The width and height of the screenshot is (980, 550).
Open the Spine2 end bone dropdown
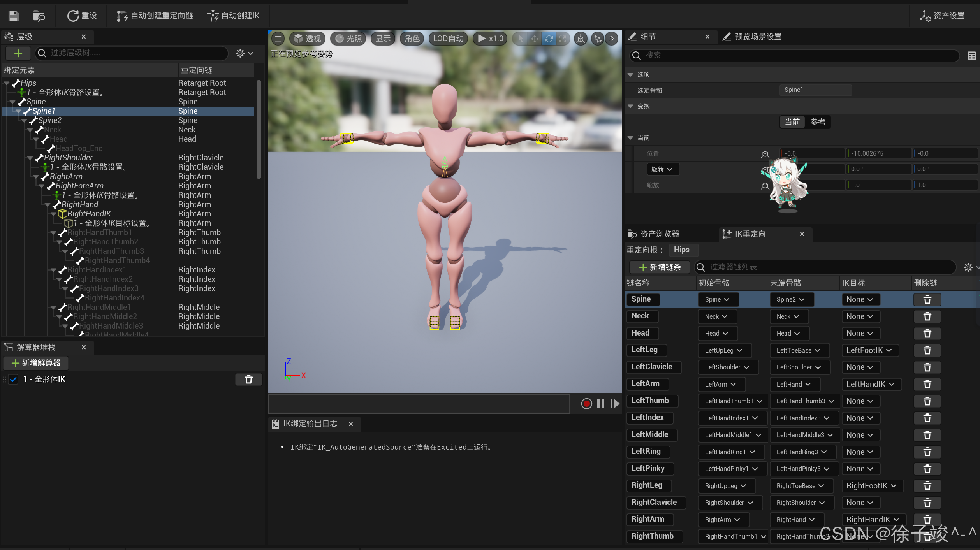790,299
